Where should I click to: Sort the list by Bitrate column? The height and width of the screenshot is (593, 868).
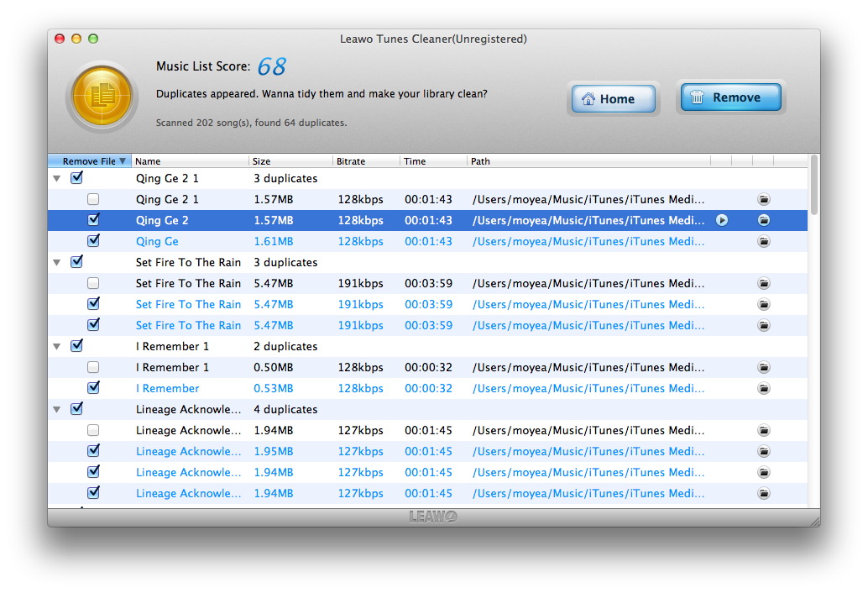(365, 161)
